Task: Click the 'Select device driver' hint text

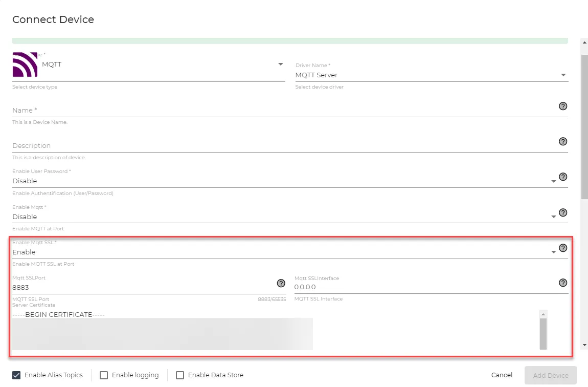Action: (319, 87)
